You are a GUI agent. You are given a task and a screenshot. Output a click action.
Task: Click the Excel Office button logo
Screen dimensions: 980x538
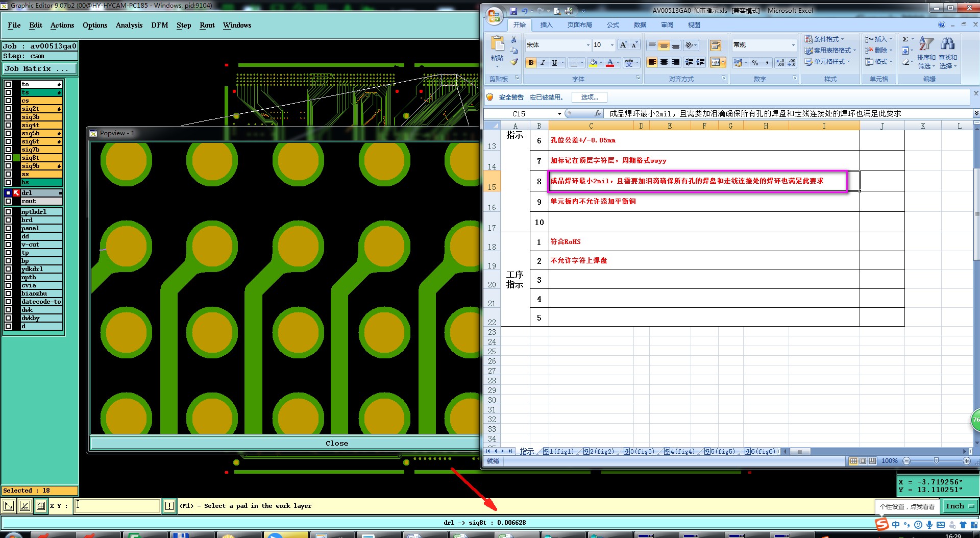[494, 16]
